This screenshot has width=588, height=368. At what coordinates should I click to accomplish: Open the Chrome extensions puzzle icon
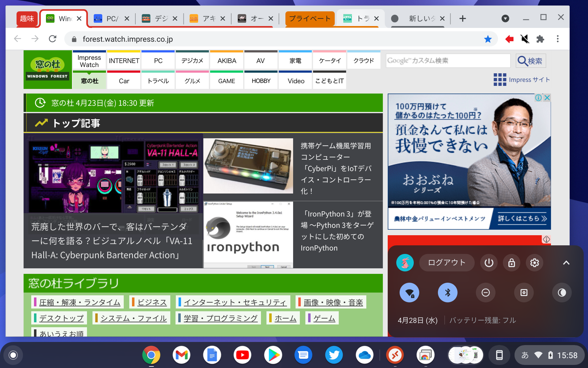[541, 39]
